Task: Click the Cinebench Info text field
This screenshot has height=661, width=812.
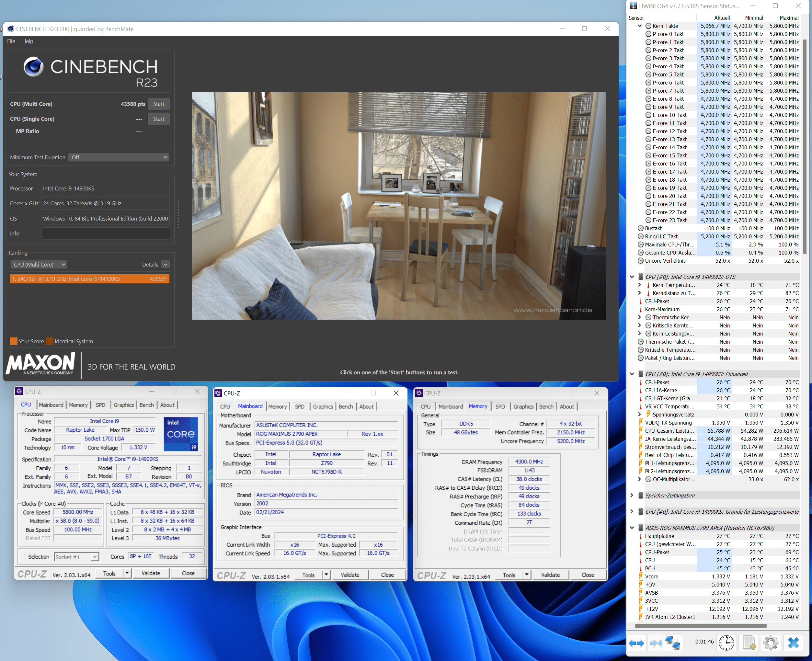Action: tap(105, 234)
